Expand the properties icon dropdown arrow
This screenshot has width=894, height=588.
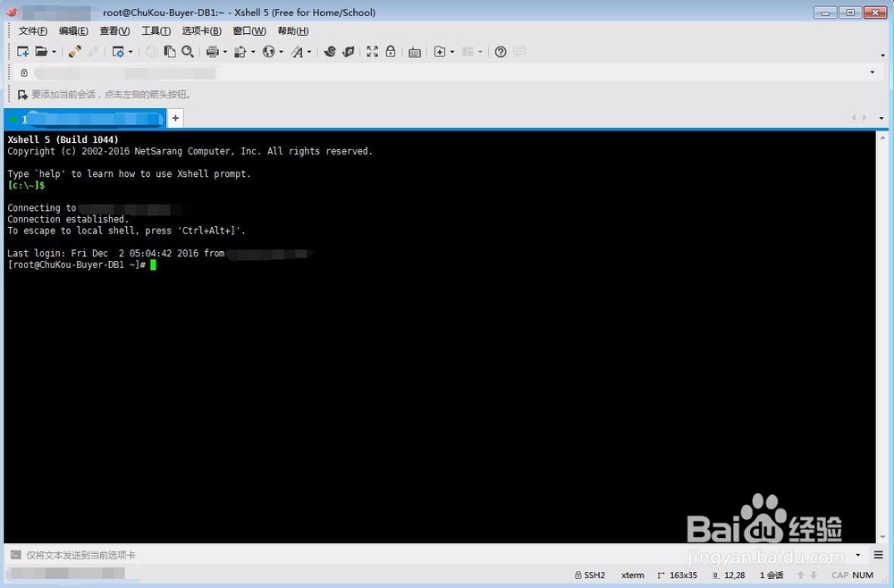(131, 52)
